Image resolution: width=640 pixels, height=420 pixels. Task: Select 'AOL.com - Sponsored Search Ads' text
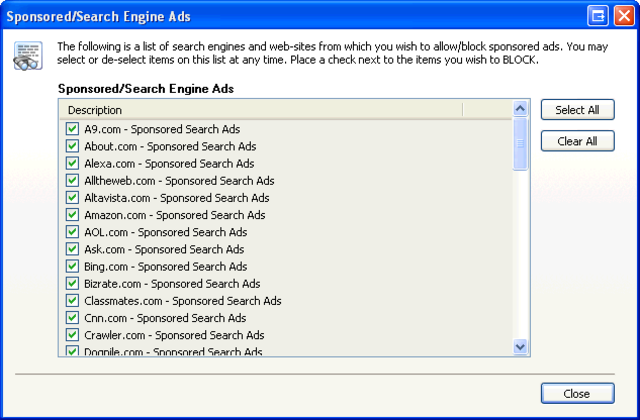[166, 232]
